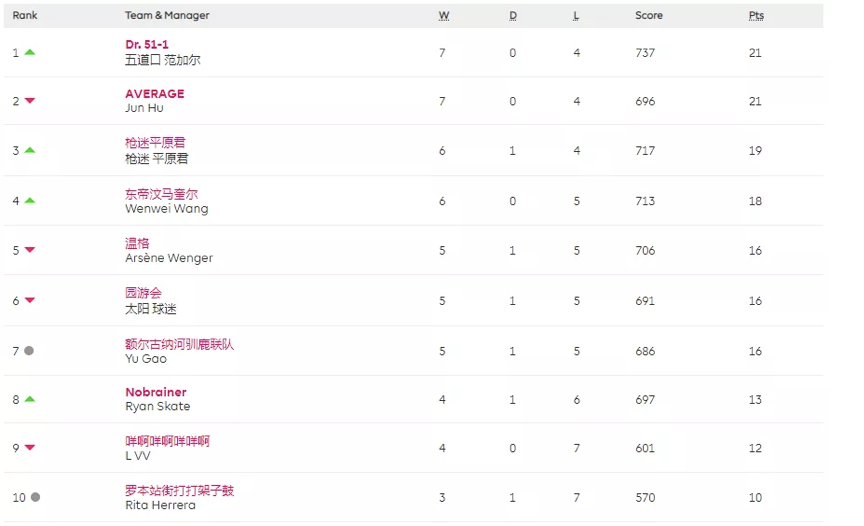Click the red down arrow at rank 9
This screenshot has height=526, width=864.
click(x=30, y=448)
